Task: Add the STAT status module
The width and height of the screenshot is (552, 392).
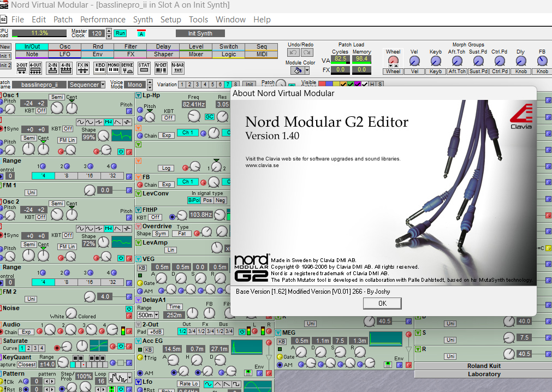Action: point(144,68)
